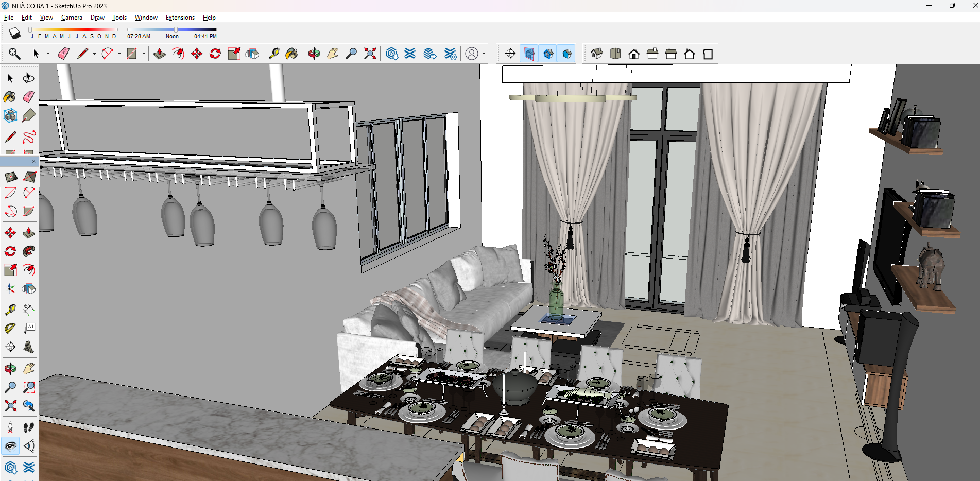The height and width of the screenshot is (481, 980).
Task: Open 3D Warehouse from top toolbar
Action: tap(392, 54)
